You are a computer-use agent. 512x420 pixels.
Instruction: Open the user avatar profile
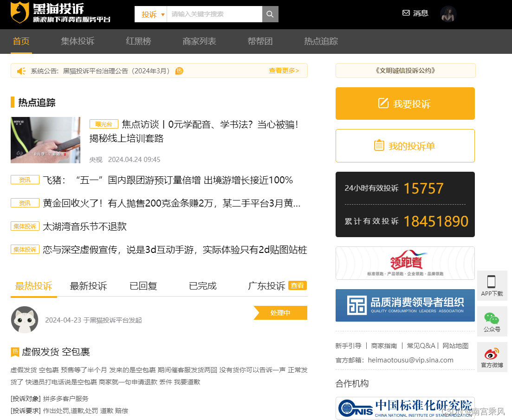coord(448,14)
